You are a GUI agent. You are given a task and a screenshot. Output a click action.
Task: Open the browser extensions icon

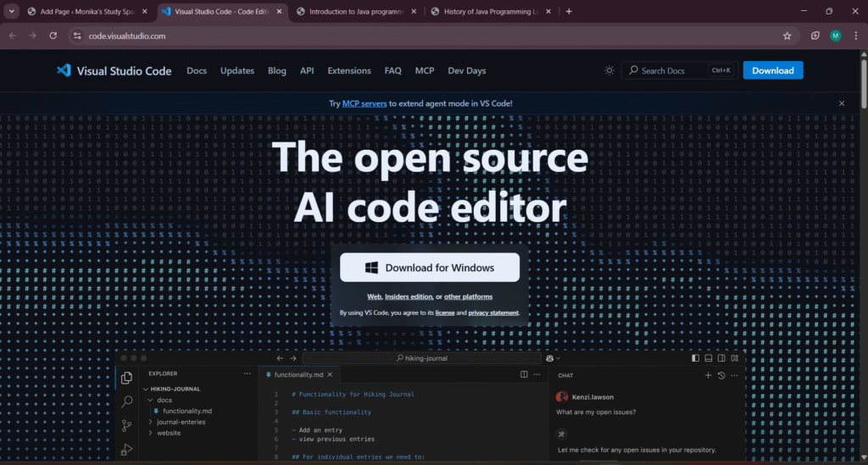pyautogui.click(x=815, y=36)
